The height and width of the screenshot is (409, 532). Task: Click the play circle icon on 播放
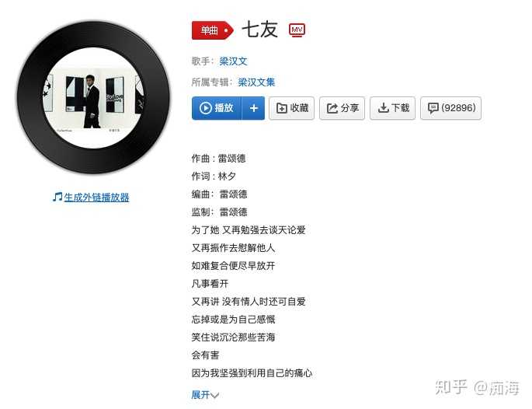pyautogui.click(x=206, y=108)
